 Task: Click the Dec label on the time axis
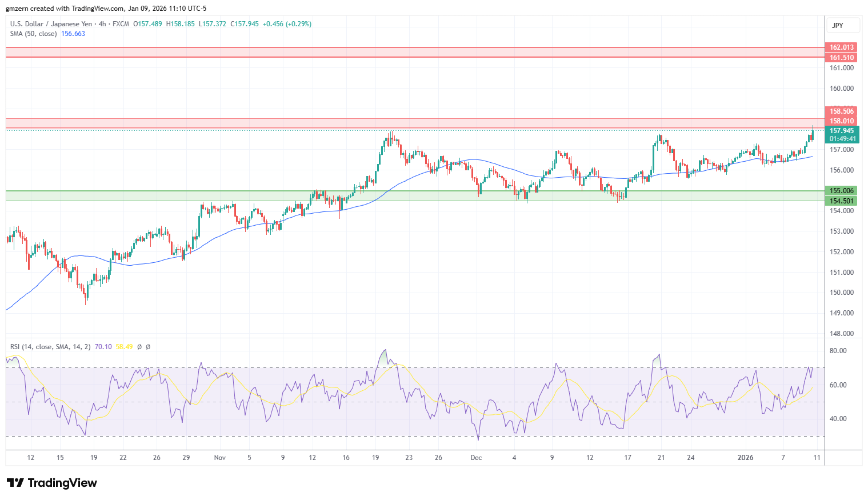click(476, 458)
